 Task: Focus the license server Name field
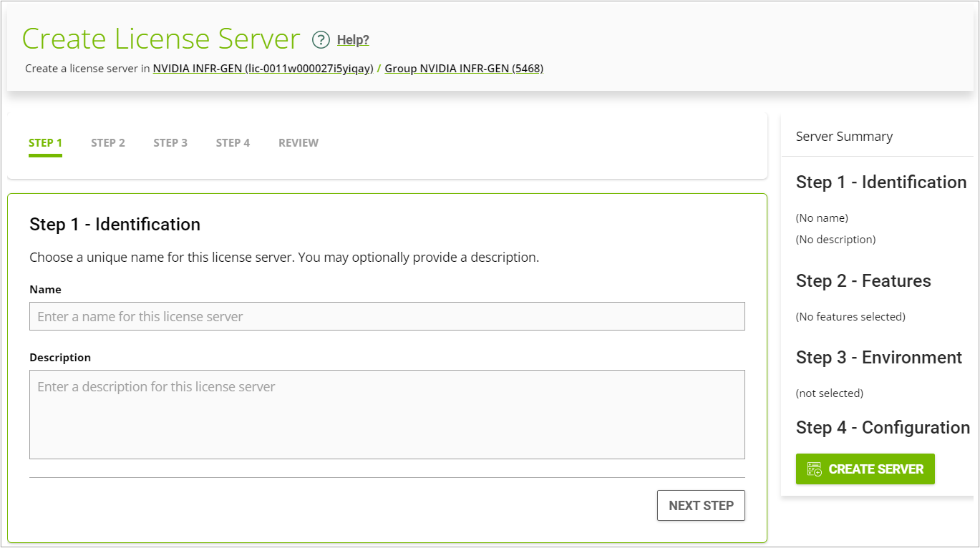[x=387, y=316]
